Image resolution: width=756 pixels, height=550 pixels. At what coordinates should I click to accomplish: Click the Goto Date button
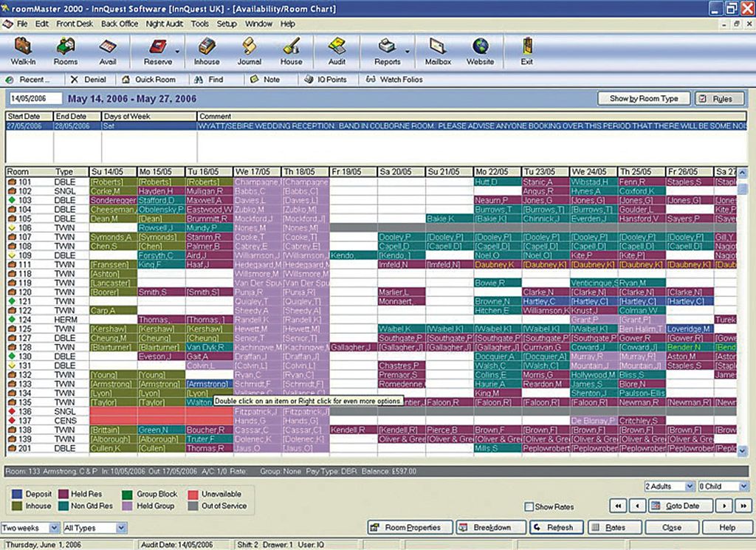tap(680, 506)
